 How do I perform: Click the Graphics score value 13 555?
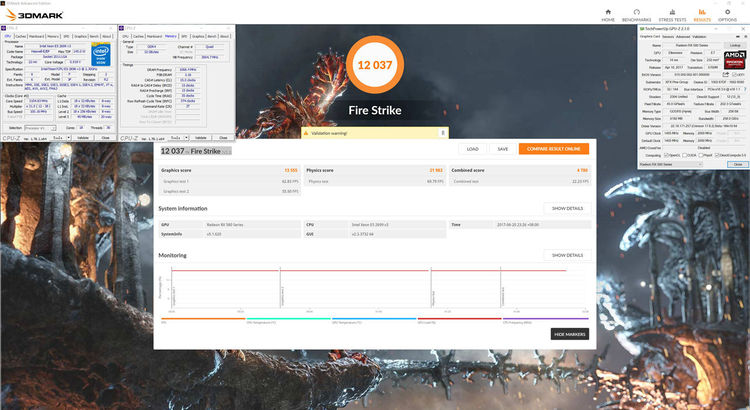click(291, 170)
